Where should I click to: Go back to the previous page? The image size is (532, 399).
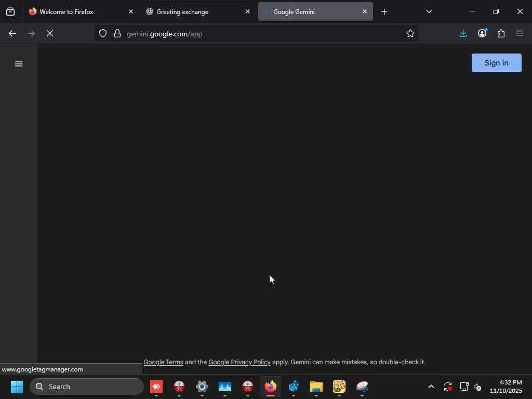pyautogui.click(x=12, y=33)
